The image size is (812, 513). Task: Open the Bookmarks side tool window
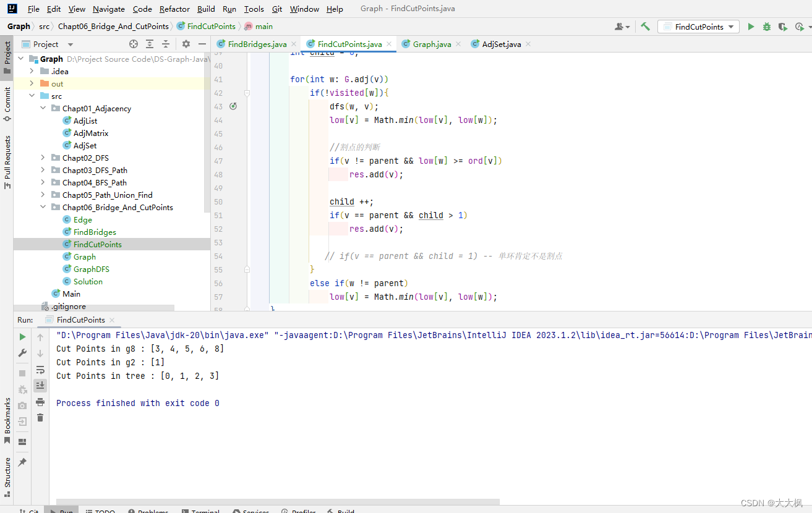pyautogui.click(x=7, y=420)
